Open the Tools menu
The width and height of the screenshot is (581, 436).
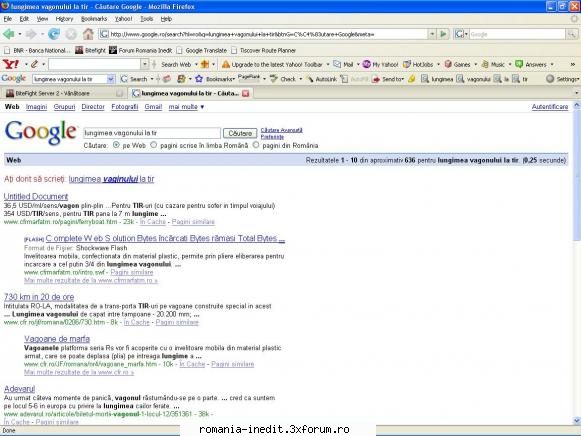[x=147, y=19]
